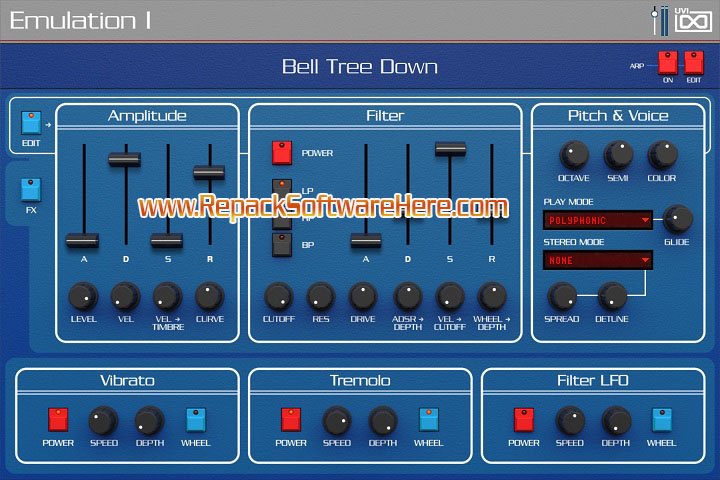Open the STEREO MODE None dropdown
720x480 pixels.
(597, 260)
